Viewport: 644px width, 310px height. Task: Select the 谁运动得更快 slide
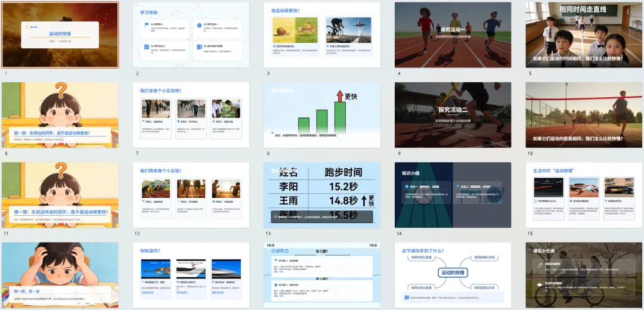[x=322, y=35]
